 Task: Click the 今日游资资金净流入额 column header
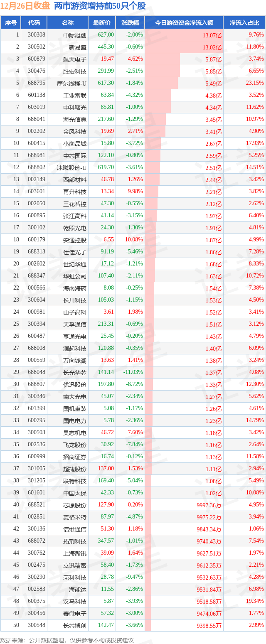click(x=184, y=23)
